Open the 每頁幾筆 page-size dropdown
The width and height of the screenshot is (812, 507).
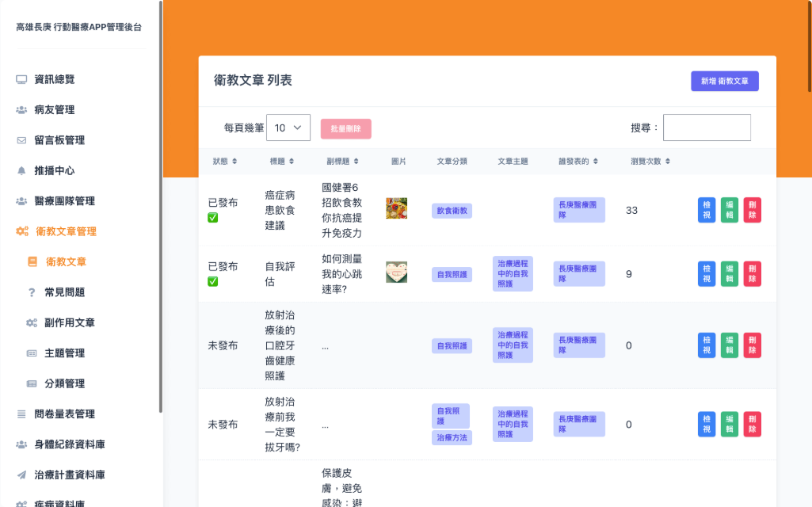[x=288, y=128]
